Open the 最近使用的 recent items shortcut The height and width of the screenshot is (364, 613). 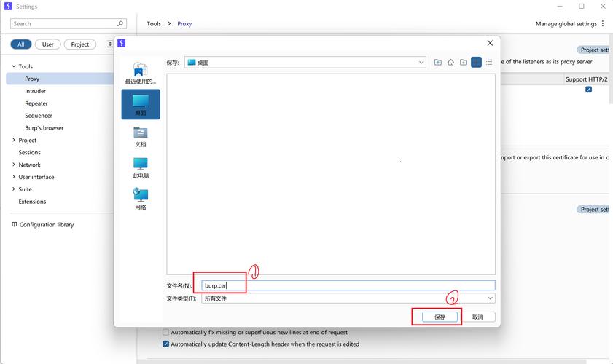[x=141, y=73]
